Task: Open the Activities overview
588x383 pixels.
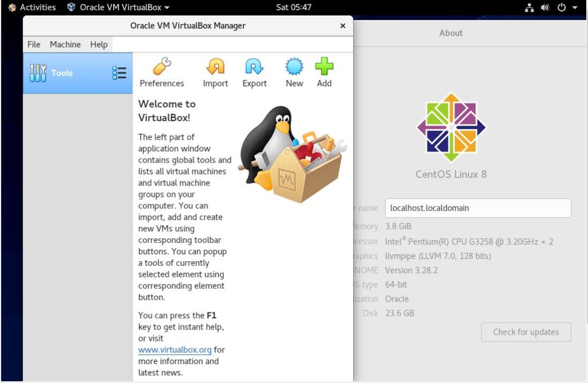Action: 32,7
